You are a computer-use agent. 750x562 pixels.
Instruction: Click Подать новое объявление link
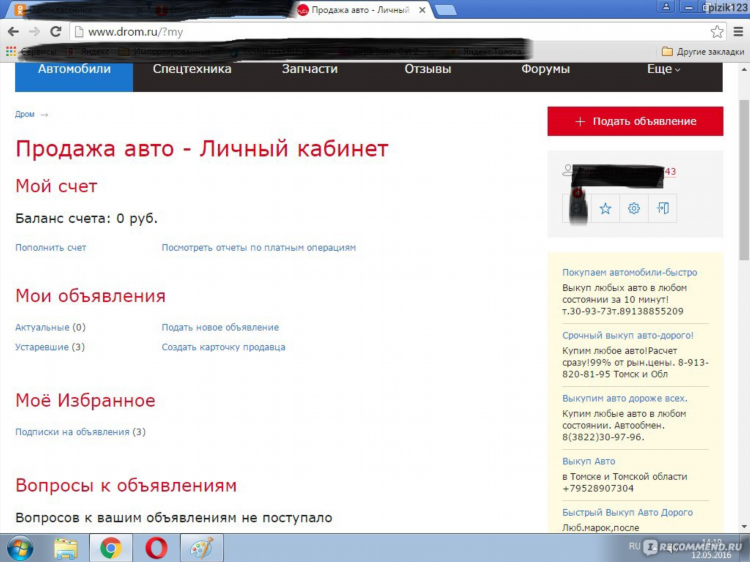pyautogui.click(x=220, y=328)
